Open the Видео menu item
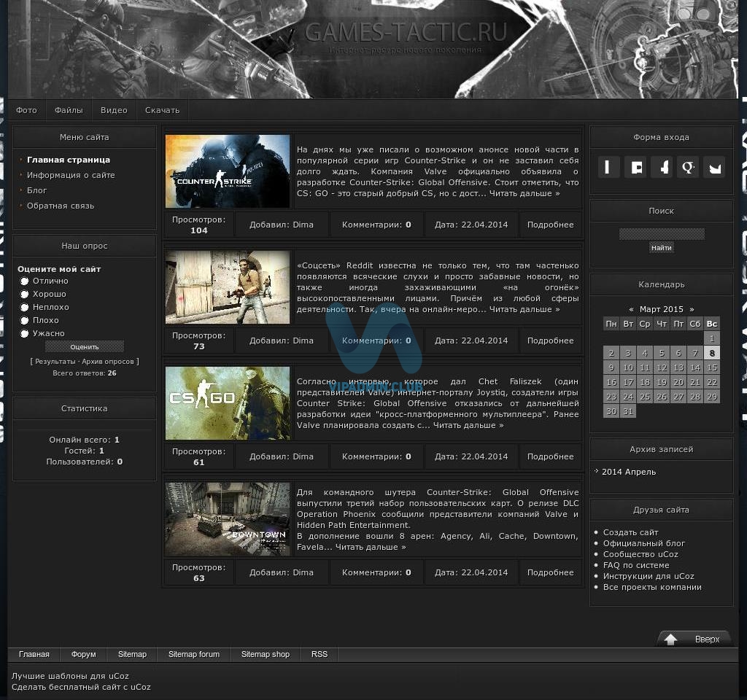This screenshot has width=747, height=700. coord(114,110)
